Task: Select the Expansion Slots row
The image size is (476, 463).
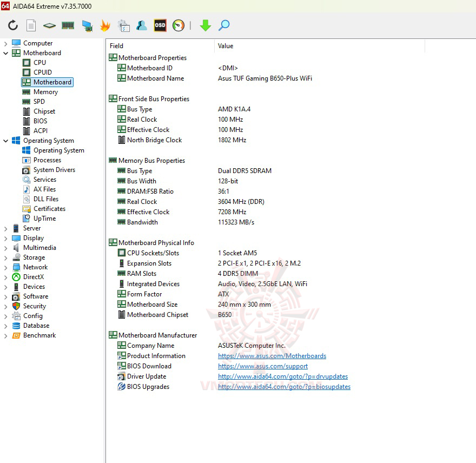Action: click(209, 263)
